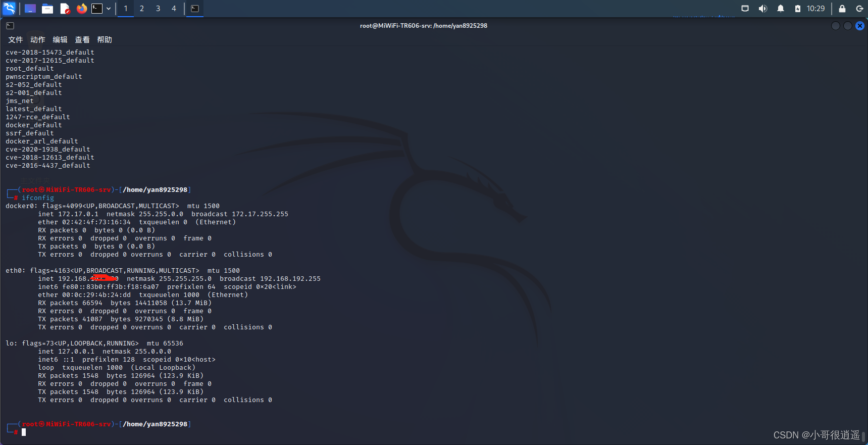The width and height of the screenshot is (868, 445).
Task: Select the terminal window in taskbar
Action: (195, 9)
